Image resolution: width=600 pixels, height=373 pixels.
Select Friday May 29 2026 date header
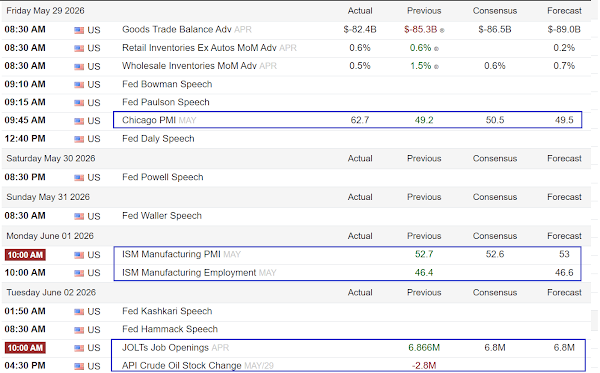click(x=45, y=11)
